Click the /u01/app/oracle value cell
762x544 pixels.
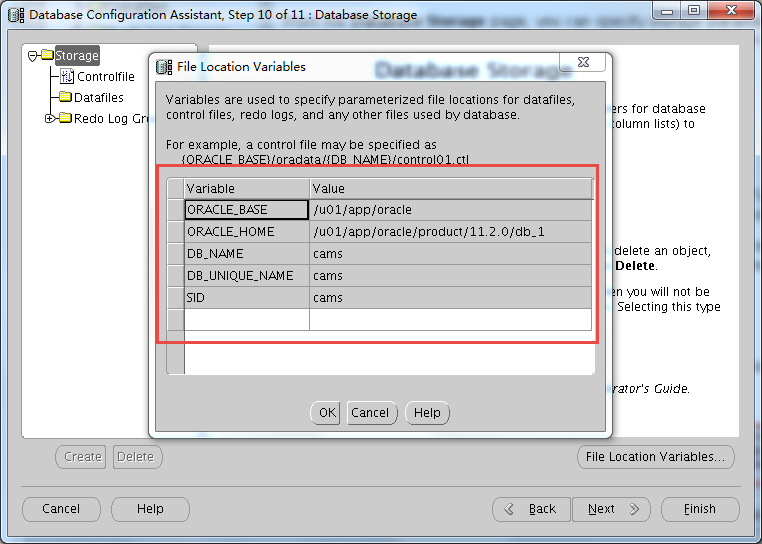pyautogui.click(x=450, y=210)
